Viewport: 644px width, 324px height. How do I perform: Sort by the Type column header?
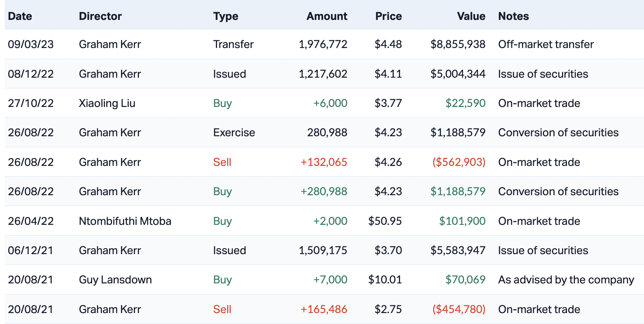click(226, 16)
